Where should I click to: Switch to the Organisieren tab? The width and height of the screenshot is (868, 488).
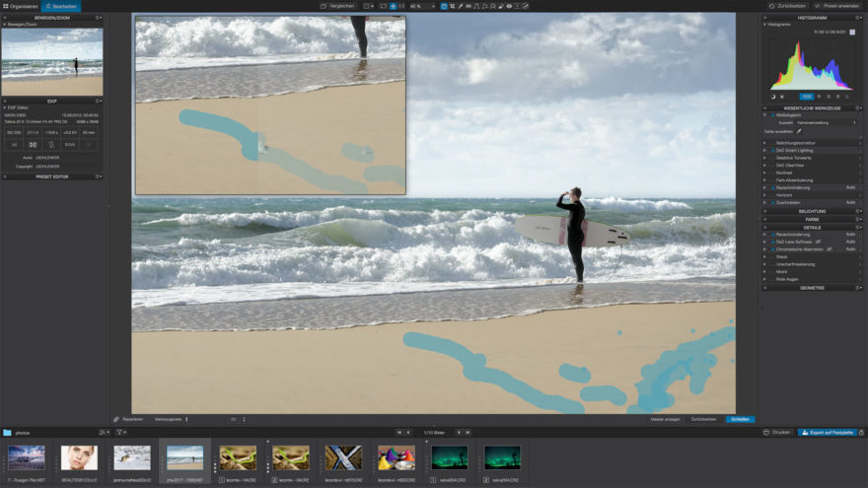tap(22, 6)
